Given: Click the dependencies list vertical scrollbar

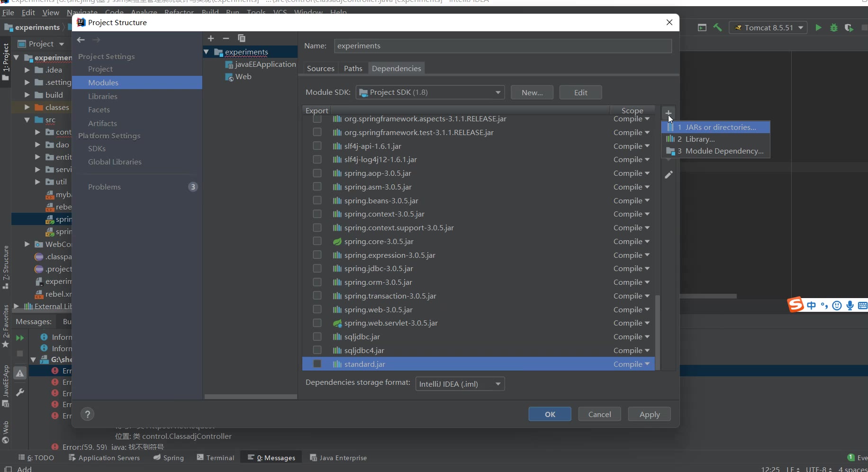Looking at the screenshot, I should (658, 332).
